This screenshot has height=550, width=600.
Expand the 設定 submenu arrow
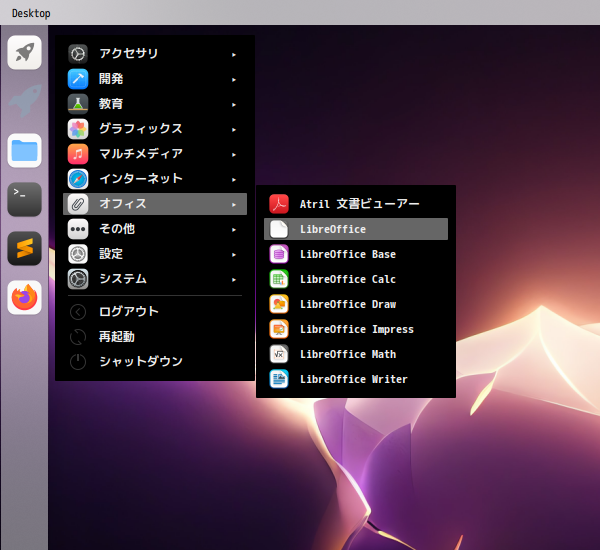click(x=234, y=255)
